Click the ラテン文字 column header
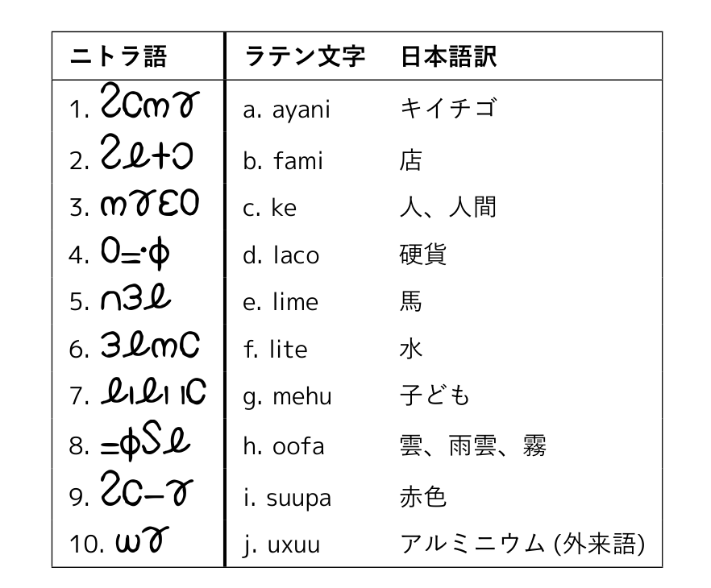This screenshot has width=711, height=588. 304,56
